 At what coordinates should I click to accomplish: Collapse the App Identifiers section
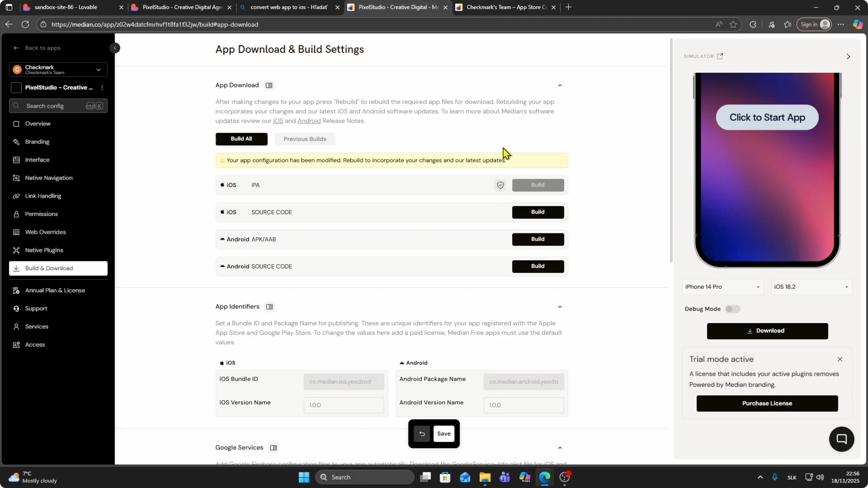coord(560,307)
